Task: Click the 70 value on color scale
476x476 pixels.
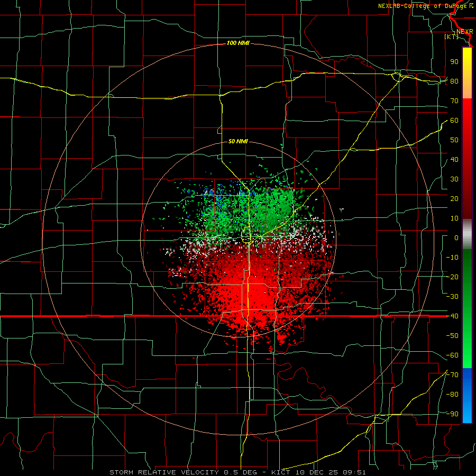Action: tap(454, 101)
